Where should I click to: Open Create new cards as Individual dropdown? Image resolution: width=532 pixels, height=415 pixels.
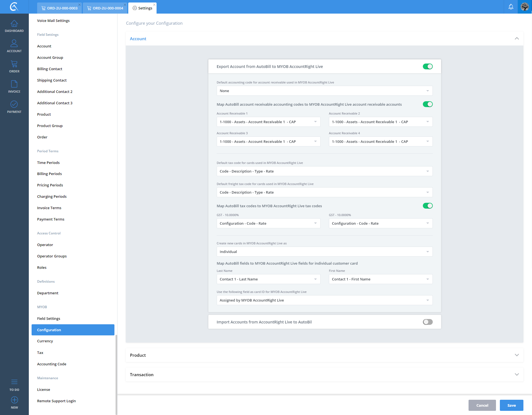coord(324,252)
